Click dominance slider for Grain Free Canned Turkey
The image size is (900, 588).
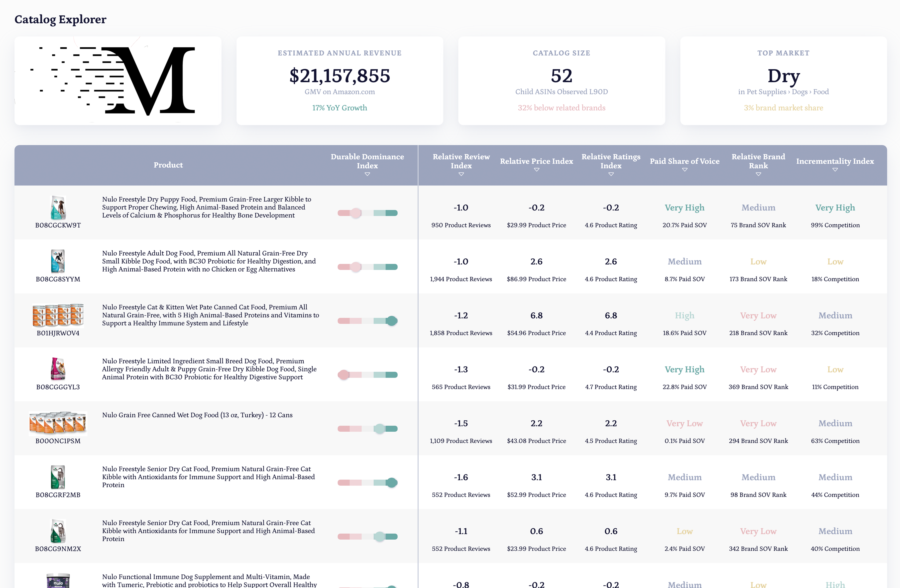[x=367, y=429]
